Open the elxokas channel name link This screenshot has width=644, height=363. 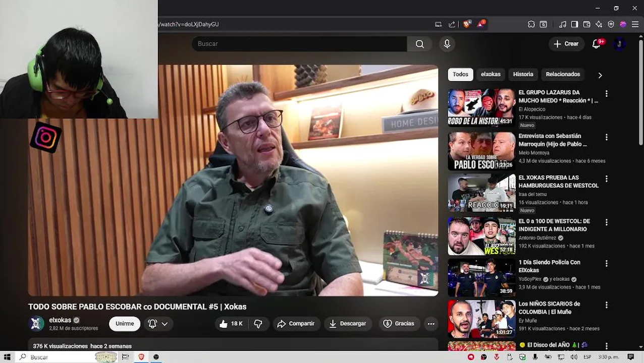pyautogui.click(x=60, y=320)
